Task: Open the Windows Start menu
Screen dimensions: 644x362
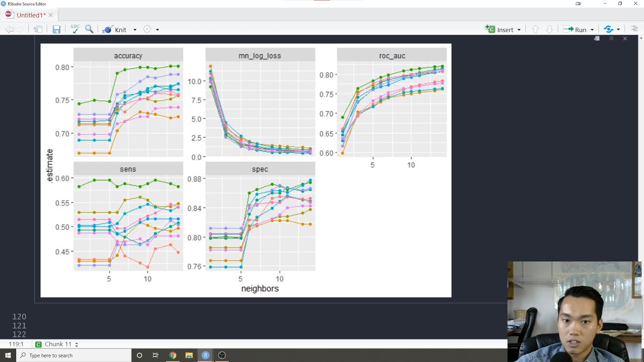Action: click(x=8, y=355)
